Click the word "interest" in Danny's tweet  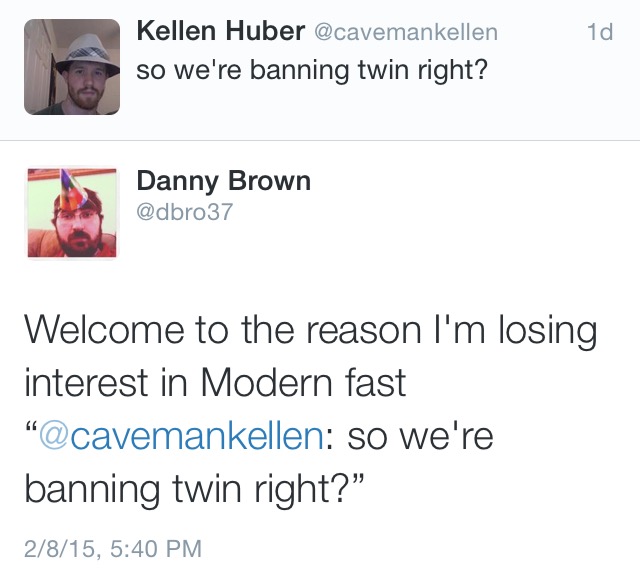point(86,384)
